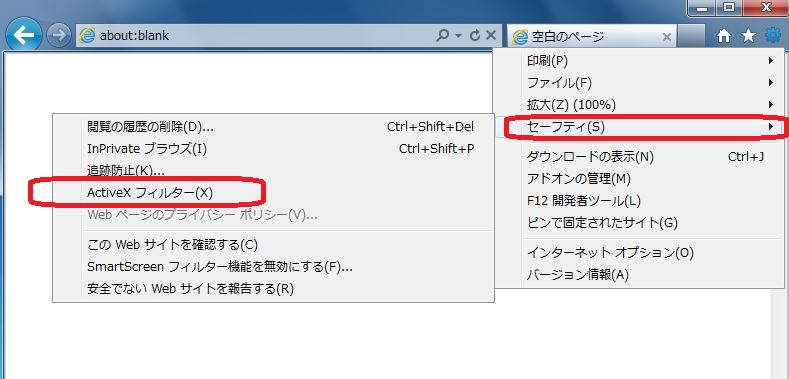Stop loading with the address bar X icon
Screen dimensions: 789x379
[491, 36]
